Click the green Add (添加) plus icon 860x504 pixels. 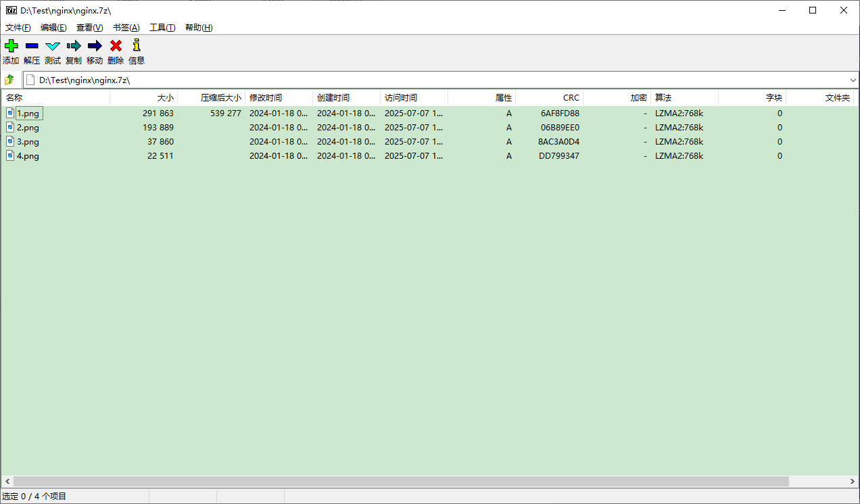(11, 46)
